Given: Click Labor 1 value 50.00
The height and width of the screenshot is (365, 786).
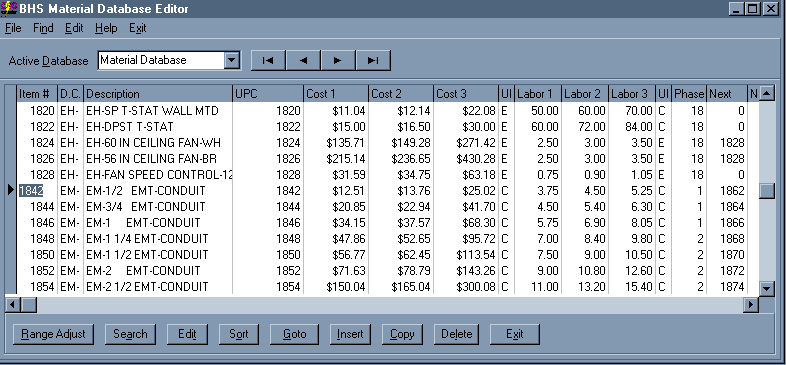Looking at the screenshot, I should click(544, 110).
